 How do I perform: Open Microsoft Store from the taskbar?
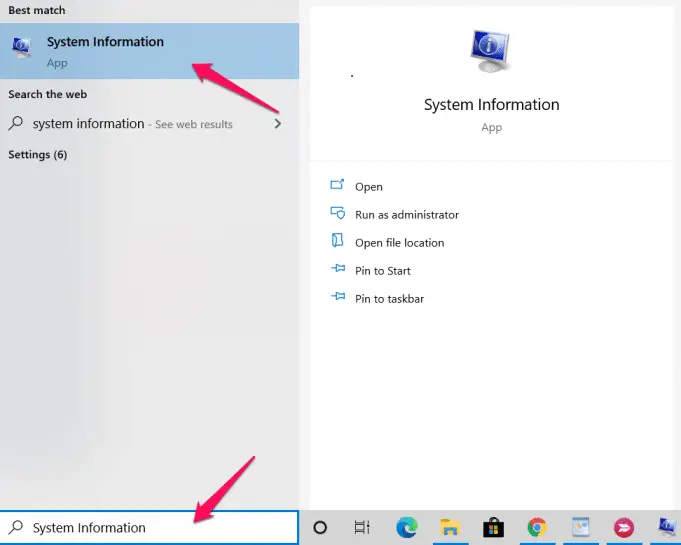[x=493, y=528]
